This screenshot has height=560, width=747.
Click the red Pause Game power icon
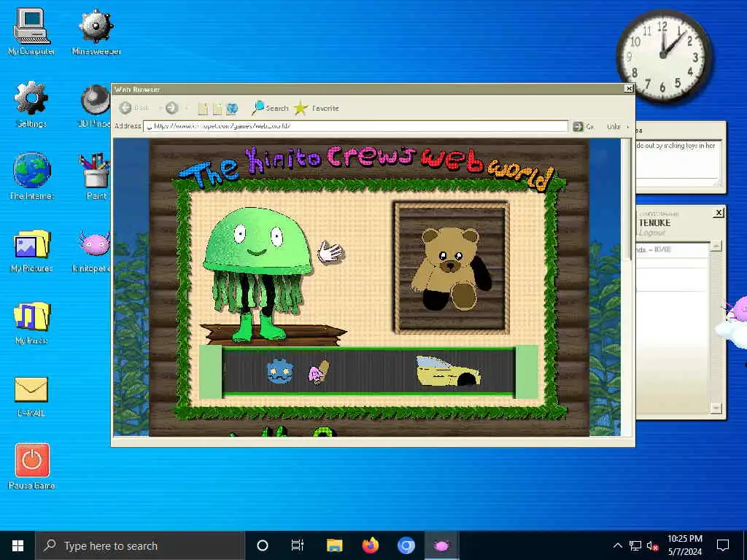pos(32,460)
